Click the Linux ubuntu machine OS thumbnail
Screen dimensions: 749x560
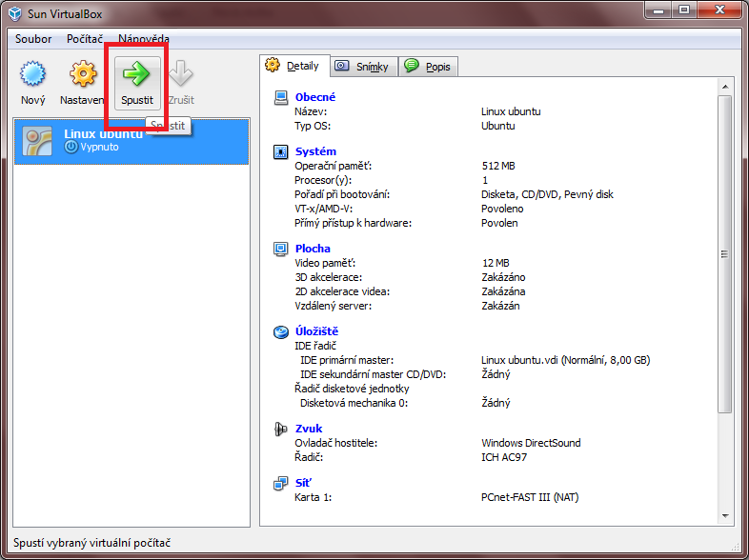click(x=37, y=141)
